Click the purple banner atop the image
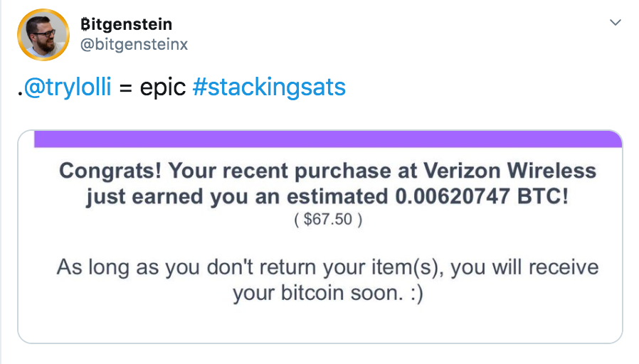This screenshot has width=639, height=364. tap(328, 139)
